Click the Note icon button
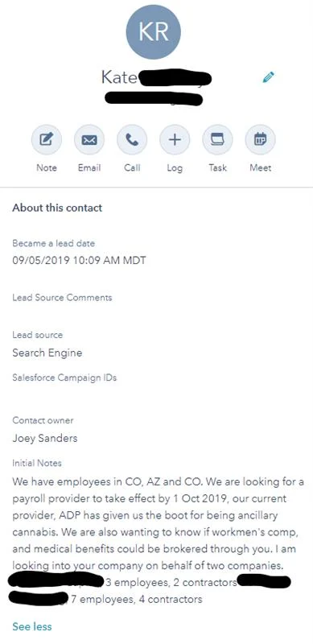This screenshot has height=644, width=313. tap(47, 140)
